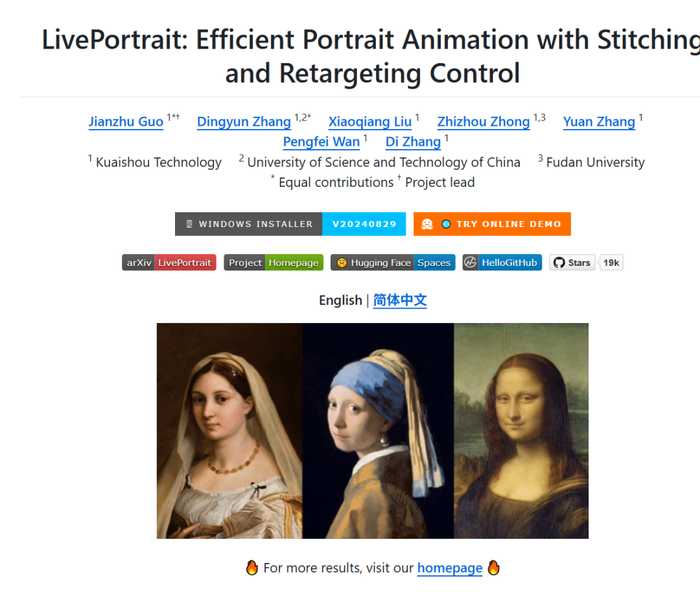Click 'University of Science and Technology of China' text
Screen dimensions: 700x596
(384, 162)
